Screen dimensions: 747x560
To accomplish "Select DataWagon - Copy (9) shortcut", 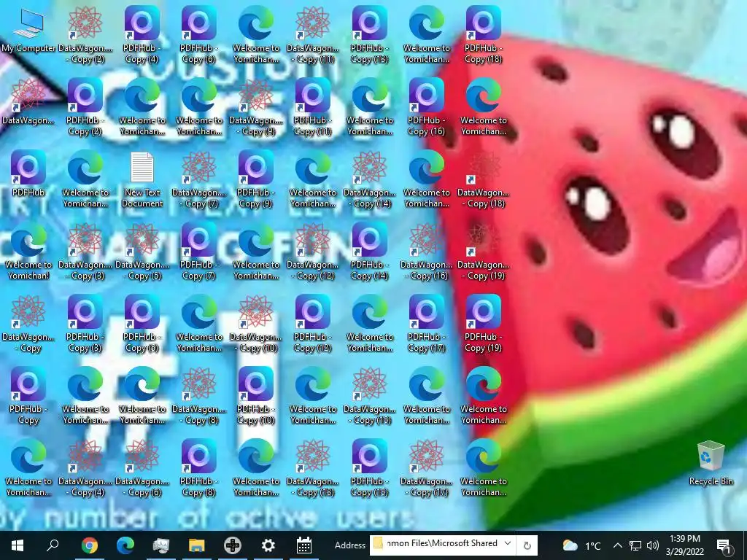I will point(256,108).
